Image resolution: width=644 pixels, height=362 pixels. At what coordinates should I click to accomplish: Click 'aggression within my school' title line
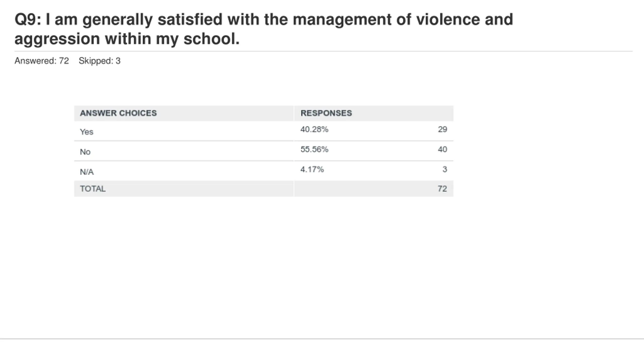[x=127, y=39]
